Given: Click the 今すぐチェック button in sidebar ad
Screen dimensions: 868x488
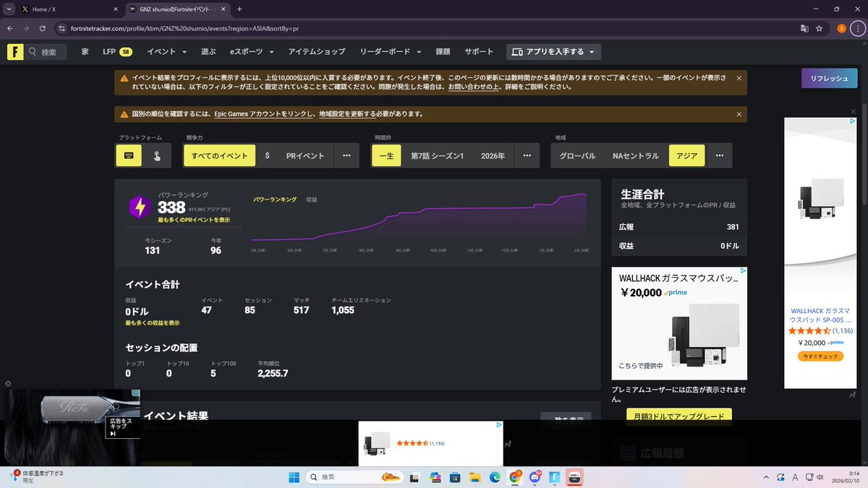Looking at the screenshot, I should [820, 356].
